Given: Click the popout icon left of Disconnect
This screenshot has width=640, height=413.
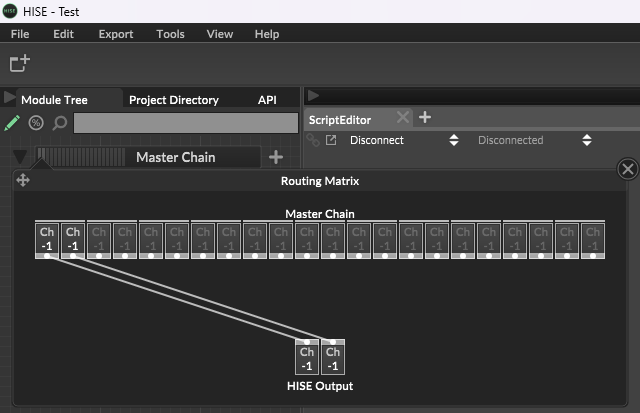Looking at the screenshot, I should (331, 140).
